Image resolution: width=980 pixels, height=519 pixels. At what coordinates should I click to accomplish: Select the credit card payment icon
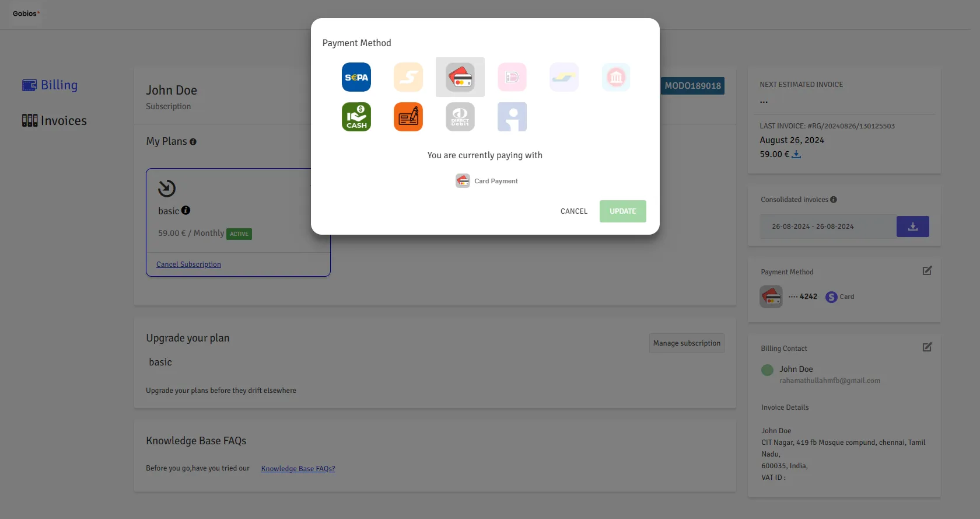click(460, 77)
